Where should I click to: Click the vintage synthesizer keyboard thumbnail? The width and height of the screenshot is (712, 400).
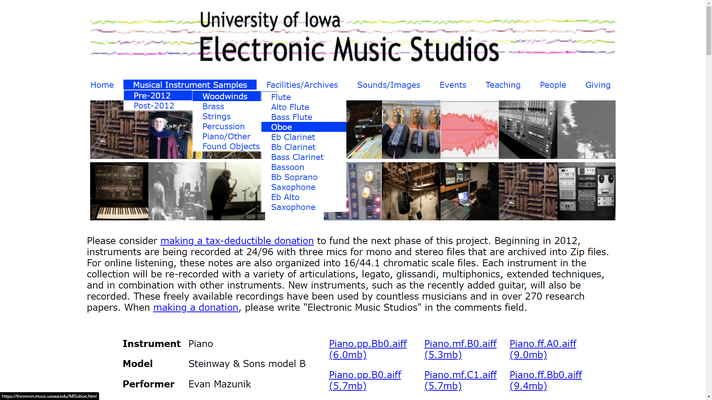click(119, 191)
